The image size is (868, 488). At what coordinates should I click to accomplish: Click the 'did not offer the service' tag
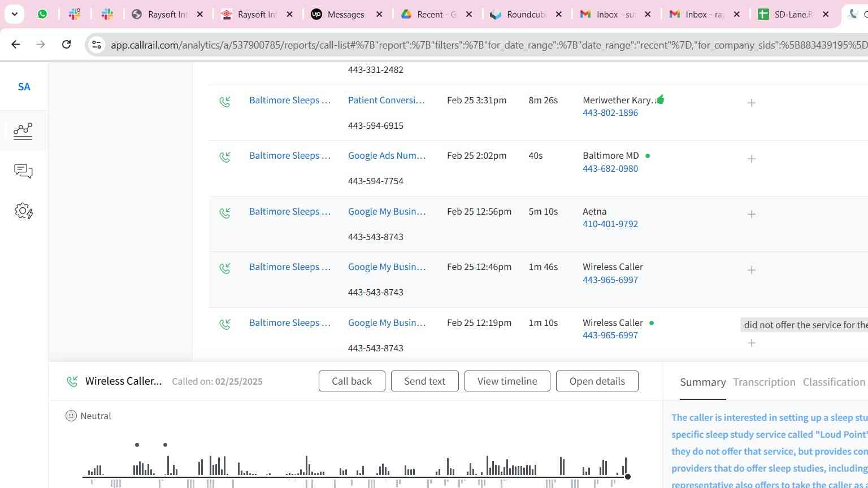point(804,325)
